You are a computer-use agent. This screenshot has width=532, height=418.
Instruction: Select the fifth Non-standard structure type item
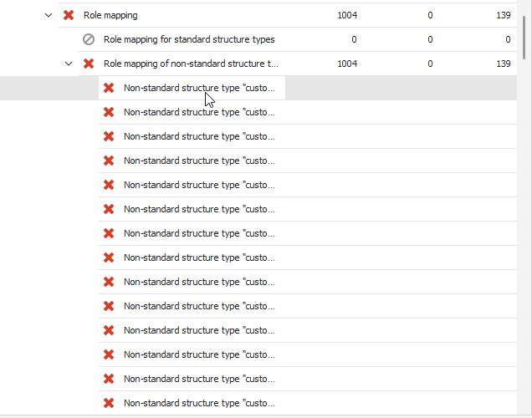(199, 185)
